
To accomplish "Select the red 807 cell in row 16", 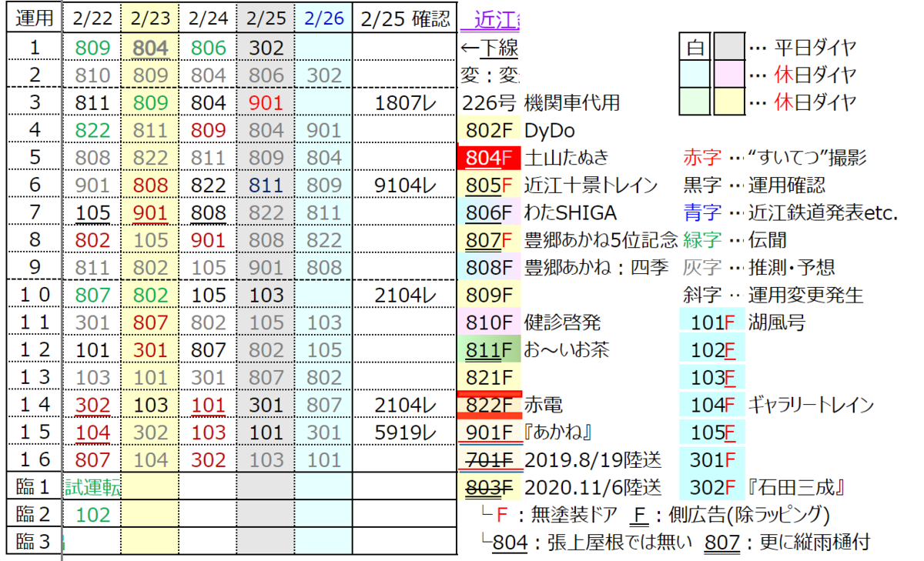I will (x=91, y=459).
